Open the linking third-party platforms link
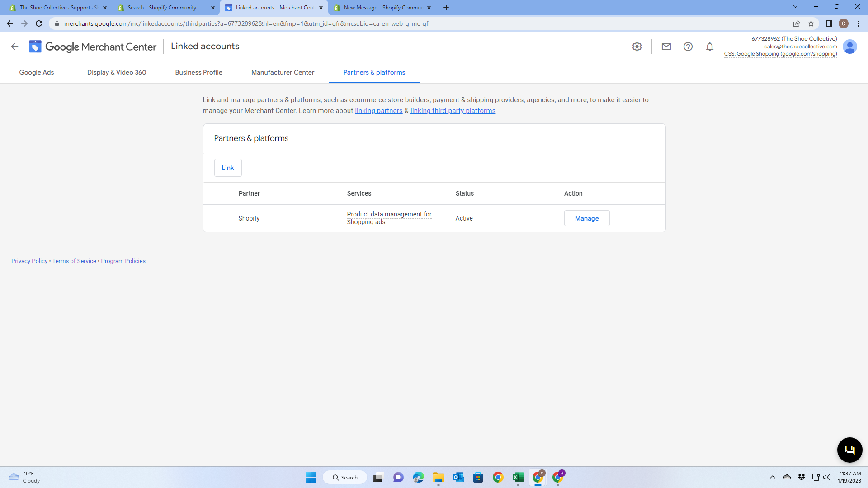The width and height of the screenshot is (868, 488). (453, 111)
